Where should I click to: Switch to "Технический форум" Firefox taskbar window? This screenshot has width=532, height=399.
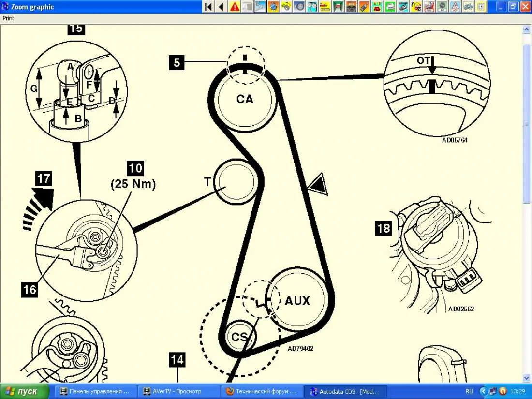coord(261,391)
